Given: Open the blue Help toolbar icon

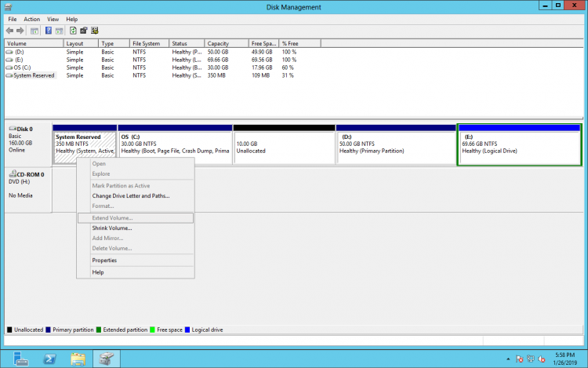Looking at the screenshot, I should pos(49,31).
